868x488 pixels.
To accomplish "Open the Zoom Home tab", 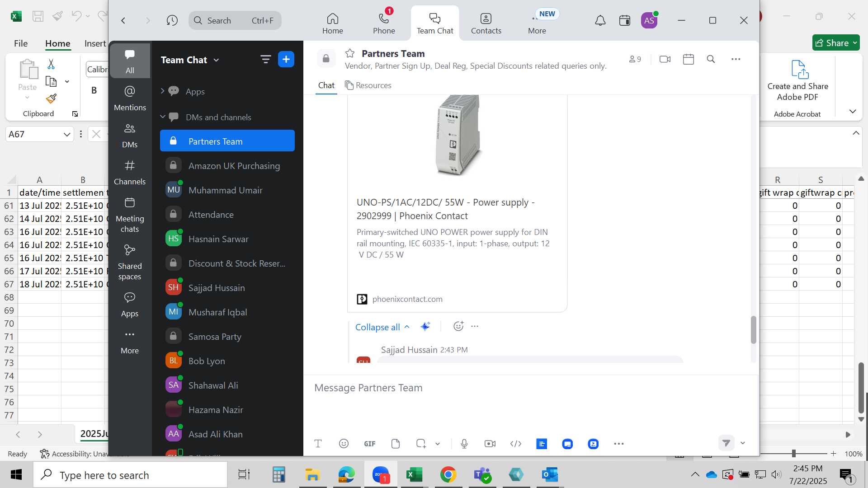I will [x=332, y=23].
